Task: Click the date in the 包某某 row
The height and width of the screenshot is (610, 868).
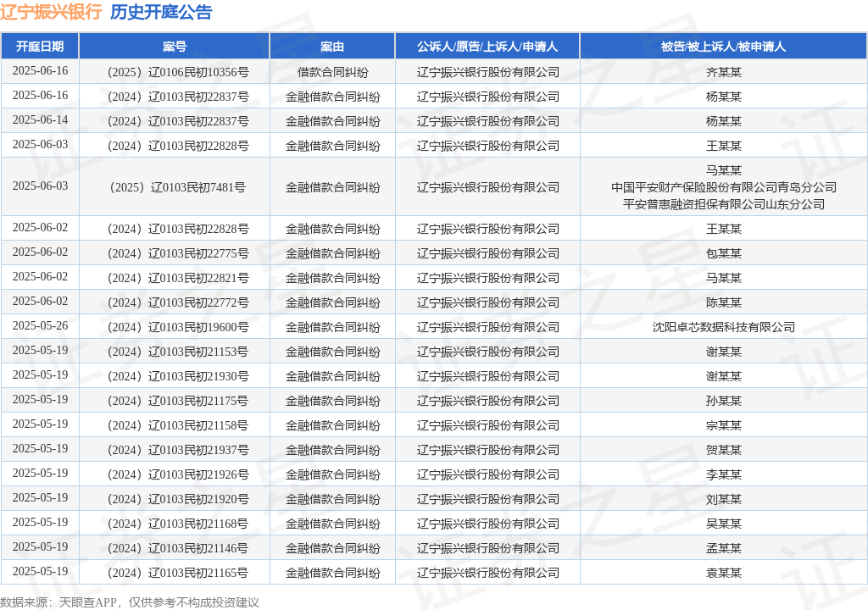Action: click(x=40, y=252)
